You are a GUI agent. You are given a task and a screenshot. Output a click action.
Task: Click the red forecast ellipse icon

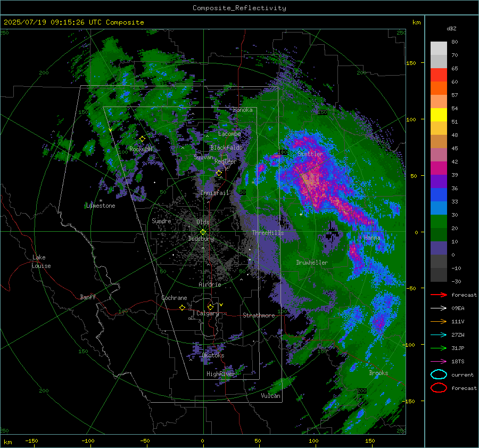[439, 388]
